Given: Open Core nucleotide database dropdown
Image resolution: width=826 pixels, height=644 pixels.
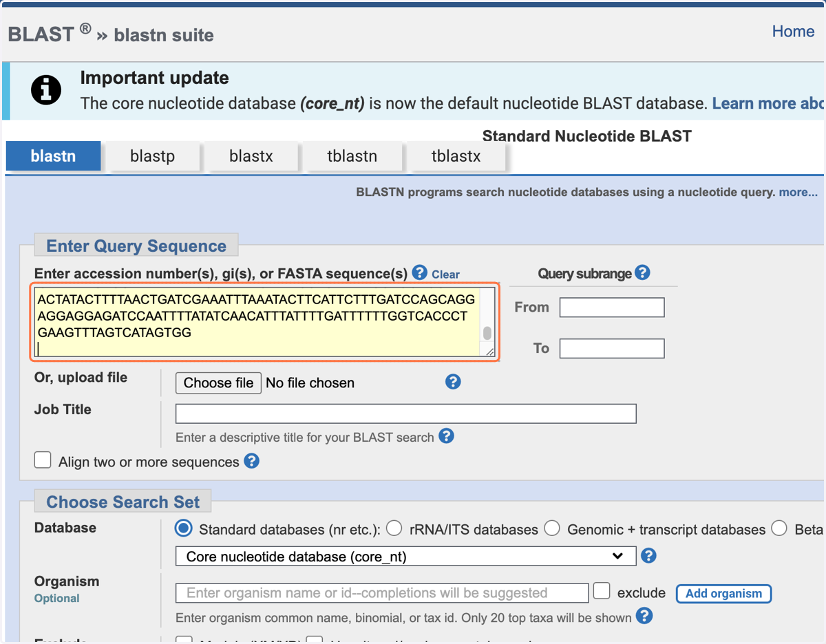Looking at the screenshot, I should (405, 556).
